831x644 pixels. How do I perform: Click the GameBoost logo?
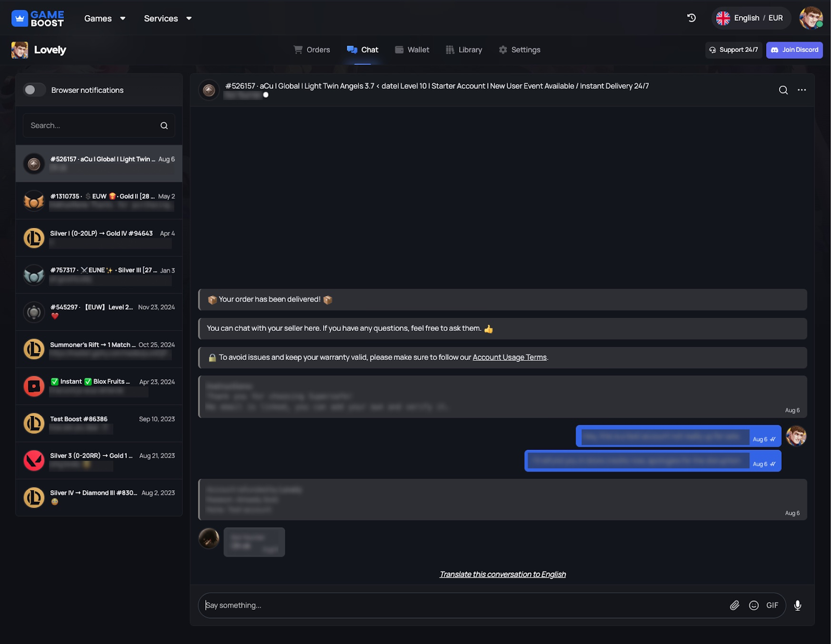pyautogui.click(x=38, y=18)
